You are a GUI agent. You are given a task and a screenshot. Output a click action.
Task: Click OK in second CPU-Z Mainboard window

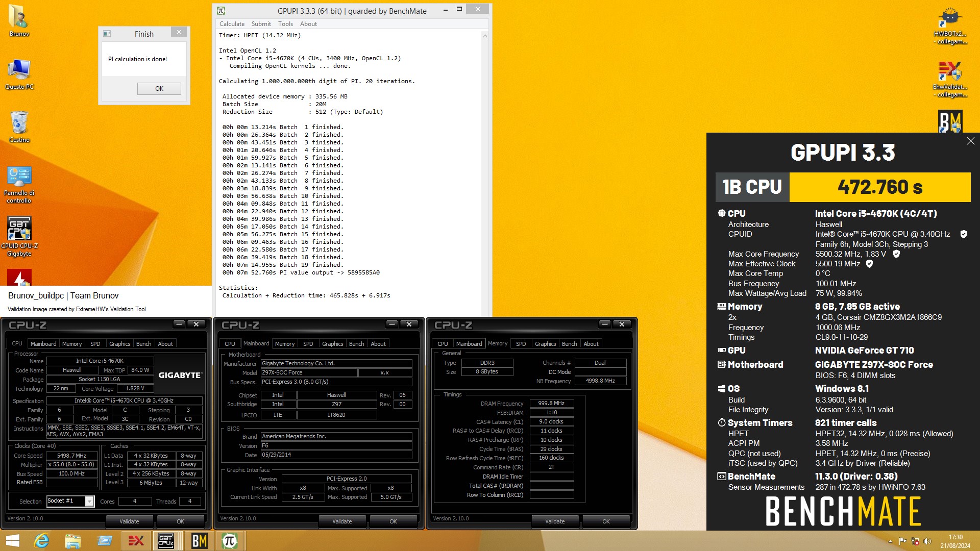[x=393, y=521]
